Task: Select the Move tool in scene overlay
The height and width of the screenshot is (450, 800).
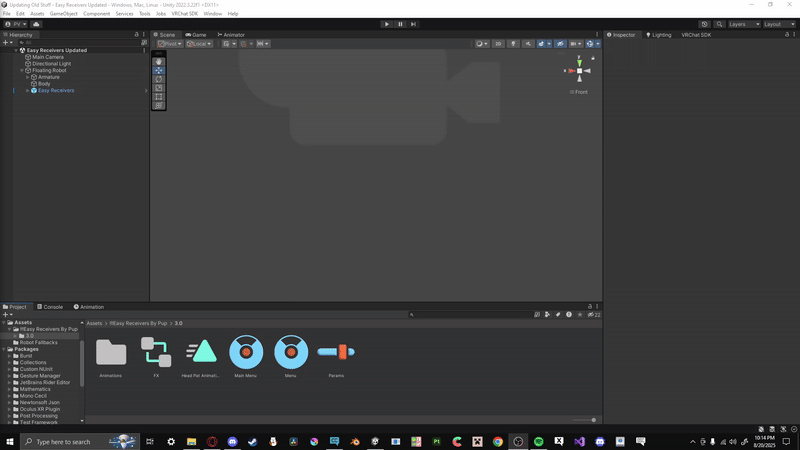Action: point(158,71)
